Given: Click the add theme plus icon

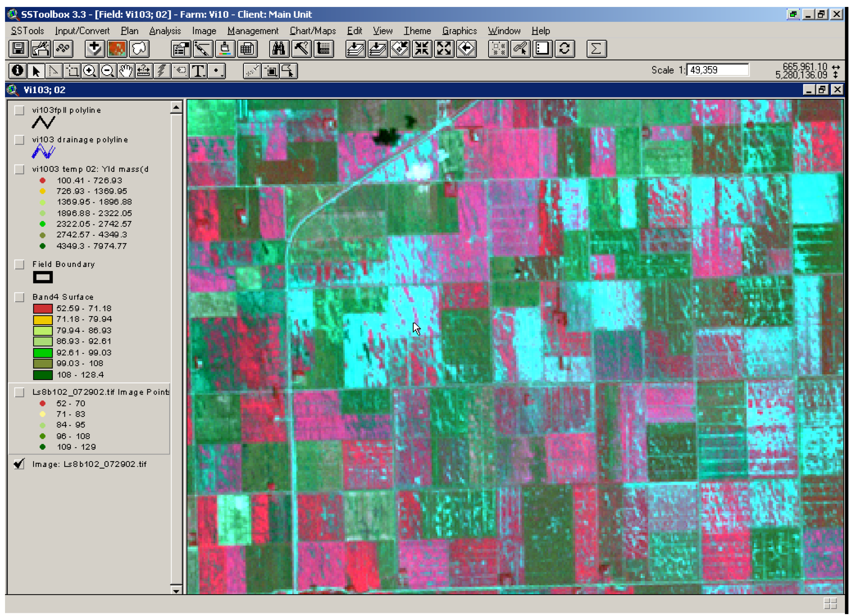Looking at the screenshot, I should (95, 49).
